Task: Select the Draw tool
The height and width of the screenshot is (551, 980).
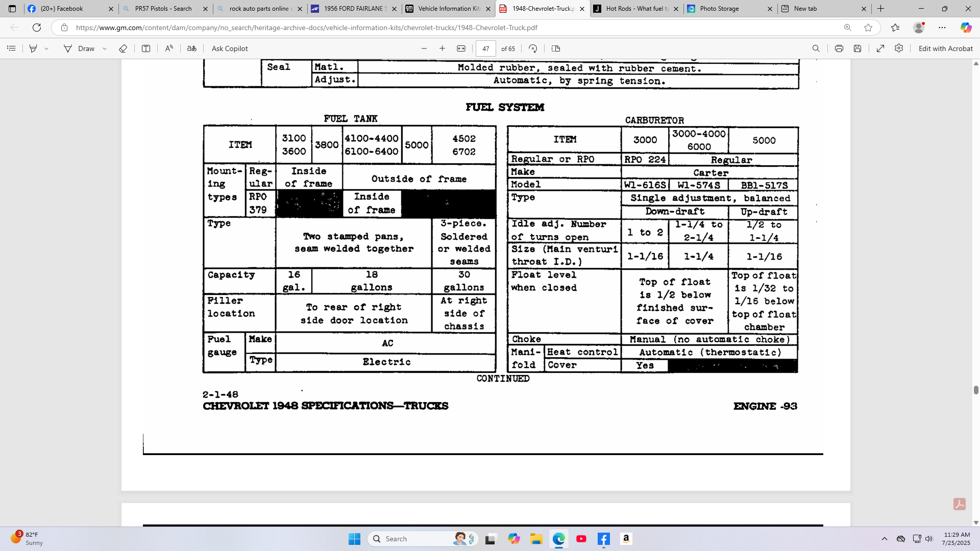Action: tap(80, 48)
